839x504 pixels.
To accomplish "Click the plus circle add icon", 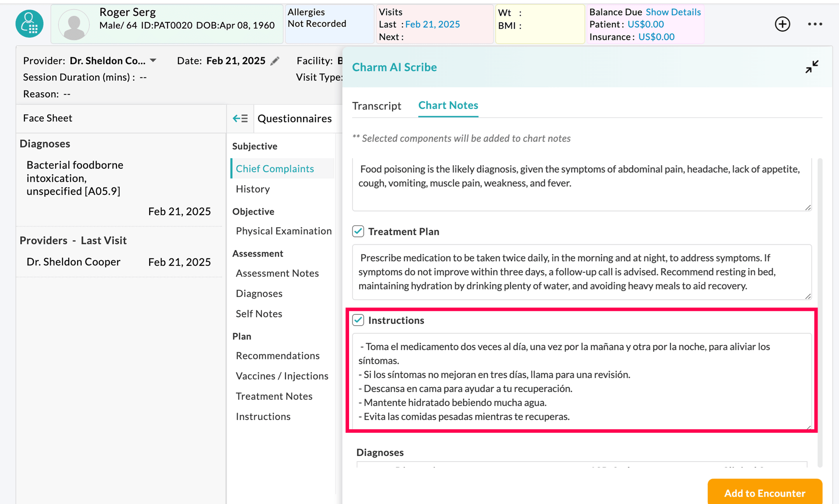I will [x=782, y=24].
